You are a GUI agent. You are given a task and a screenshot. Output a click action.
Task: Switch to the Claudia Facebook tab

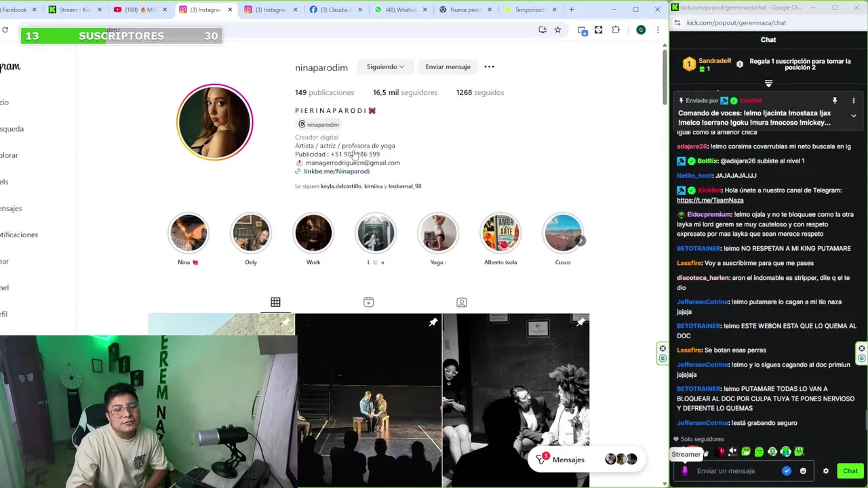coord(336,9)
